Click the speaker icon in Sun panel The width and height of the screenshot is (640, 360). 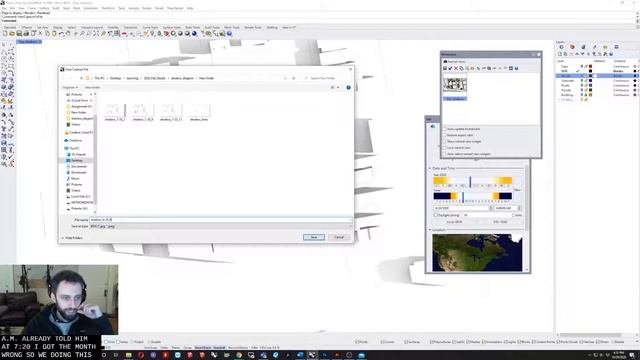(x=433, y=127)
